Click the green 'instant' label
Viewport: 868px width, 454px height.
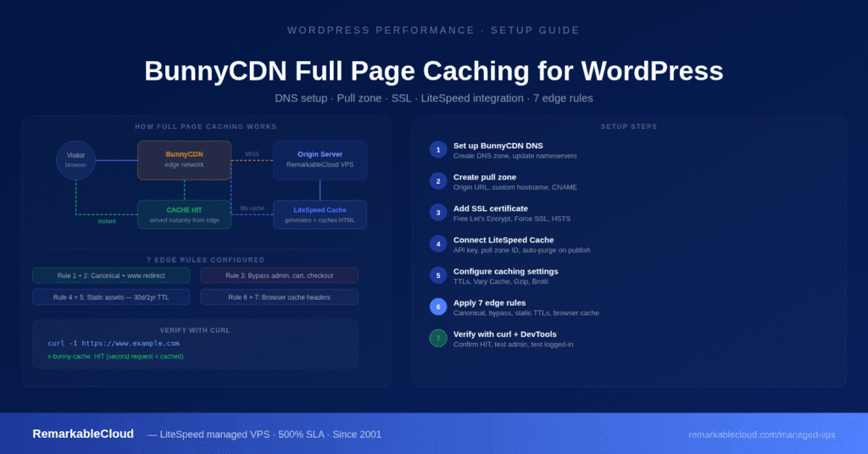(107, 221)
